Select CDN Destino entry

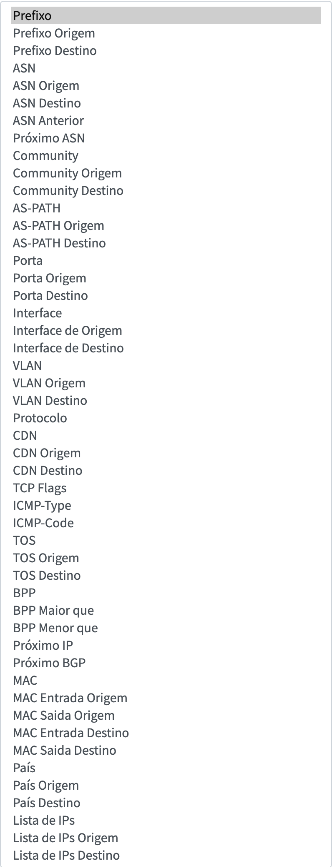click(166, 470)
